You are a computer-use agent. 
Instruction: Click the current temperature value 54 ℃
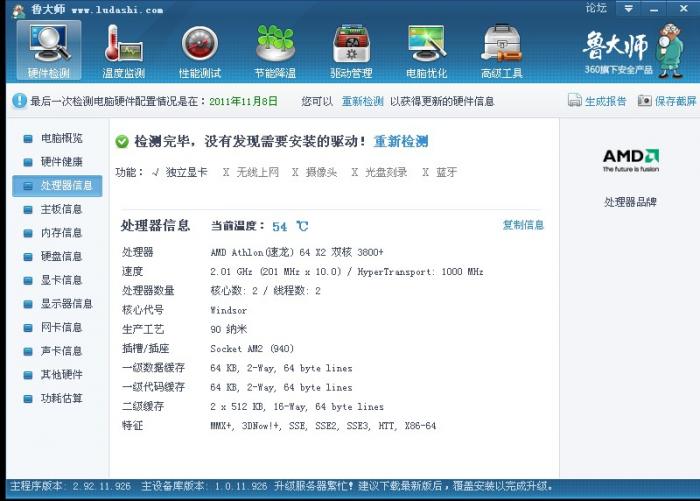290,226
